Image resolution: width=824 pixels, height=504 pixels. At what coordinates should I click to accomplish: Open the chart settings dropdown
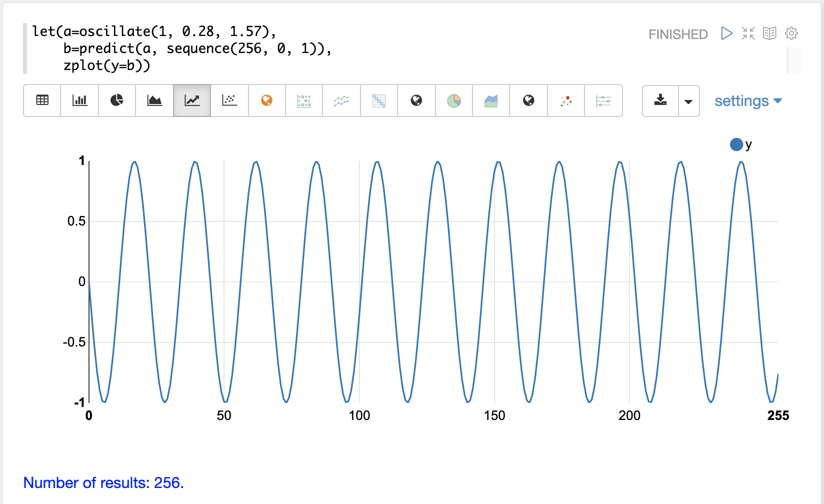pyautogui.click(x=748, y=101)
